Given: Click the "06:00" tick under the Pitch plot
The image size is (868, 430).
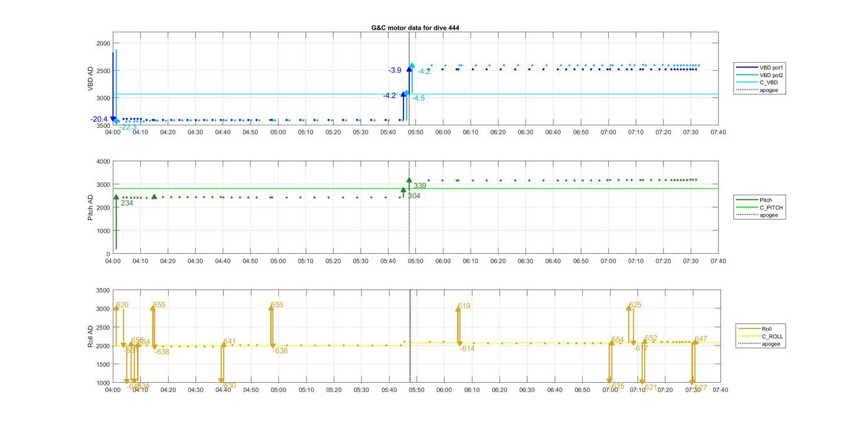Looking at the screenshot, I should click(x=443, y=261).
